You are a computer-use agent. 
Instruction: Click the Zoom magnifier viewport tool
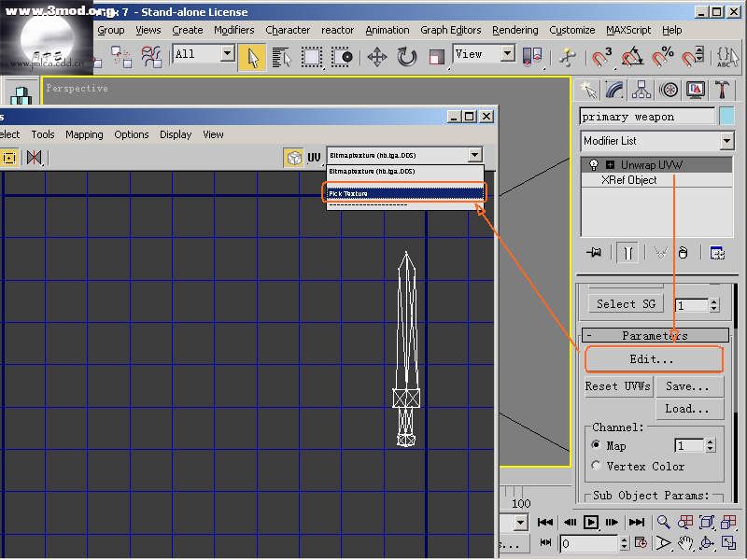pyautogui.click(x=663, y=523)
